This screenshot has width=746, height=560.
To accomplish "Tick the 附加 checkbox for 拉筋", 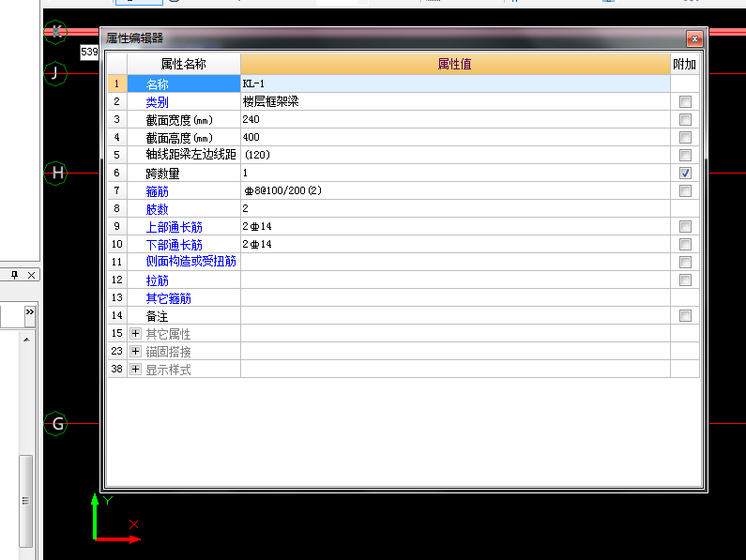I will click(685, 280).
